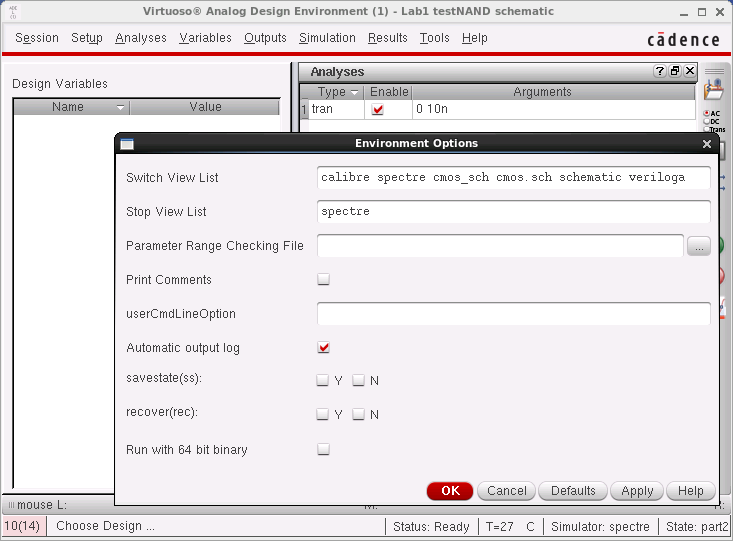Click the cadence logo
The image size is (733, 541).
[x=683, y=40]
